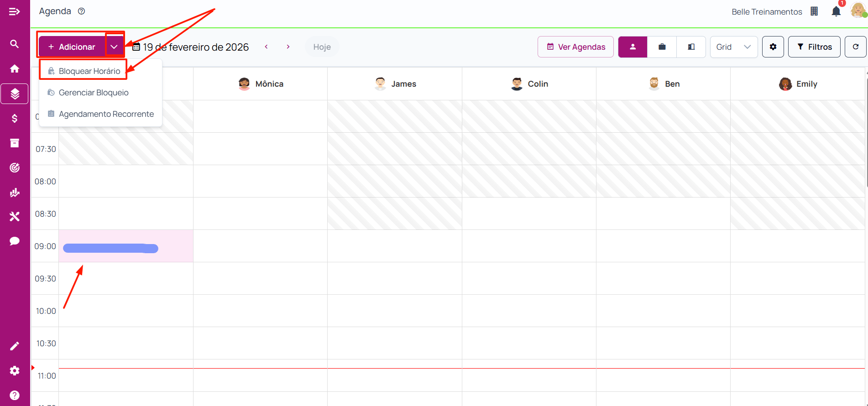The image size is (868, 406).
Task: Expand the Adicionar dropdown arrow
Action: pyautogui.click(x=114, y=47)
